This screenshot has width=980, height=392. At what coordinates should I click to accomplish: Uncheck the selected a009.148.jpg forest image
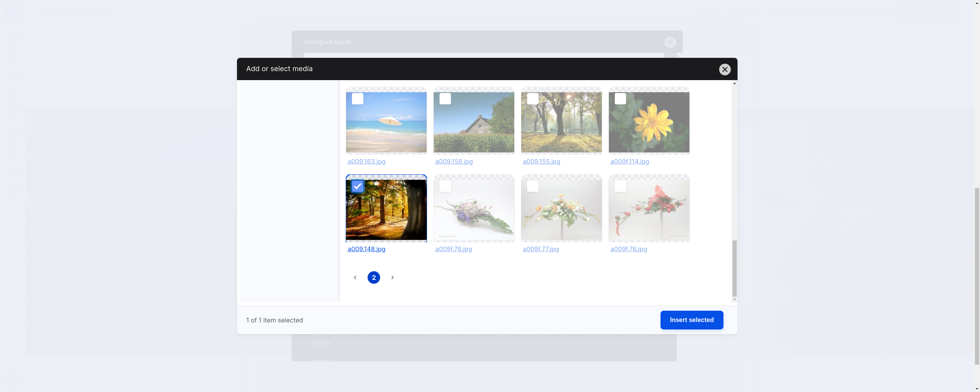click(357, 186)
